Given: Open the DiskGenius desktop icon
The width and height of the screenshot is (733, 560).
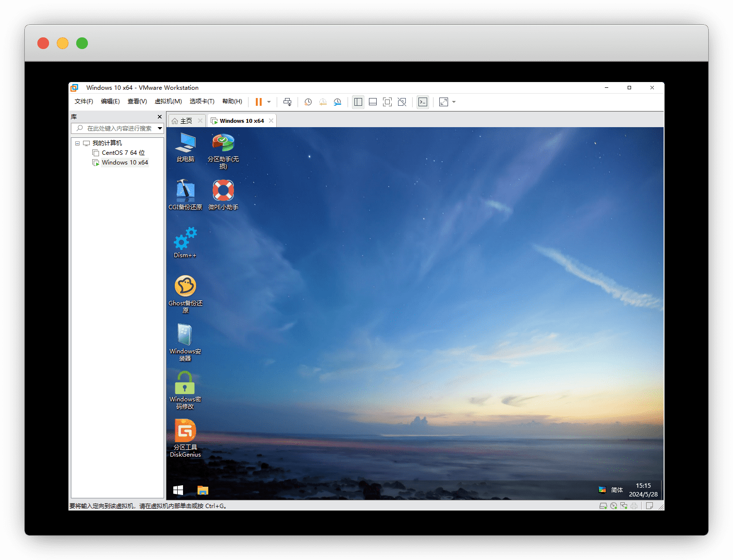Looking at the screenshot, I should tap(185, 437).
